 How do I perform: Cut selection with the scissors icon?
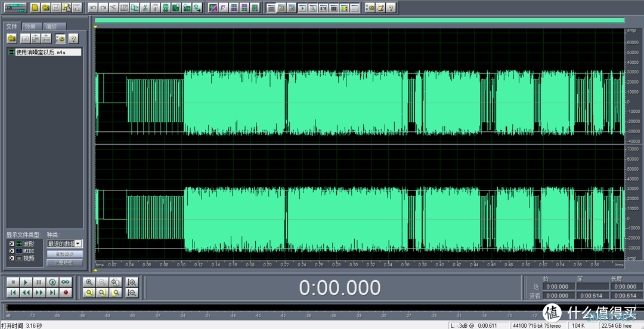tap(144, 7)
